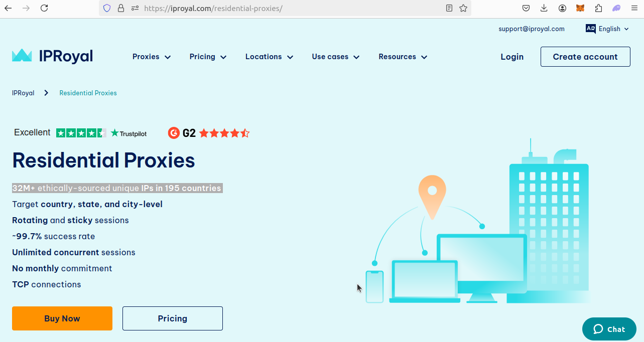Click the Rotating and sticky sessions text
The image size is (644, 342).
click(x=70, y=220)
